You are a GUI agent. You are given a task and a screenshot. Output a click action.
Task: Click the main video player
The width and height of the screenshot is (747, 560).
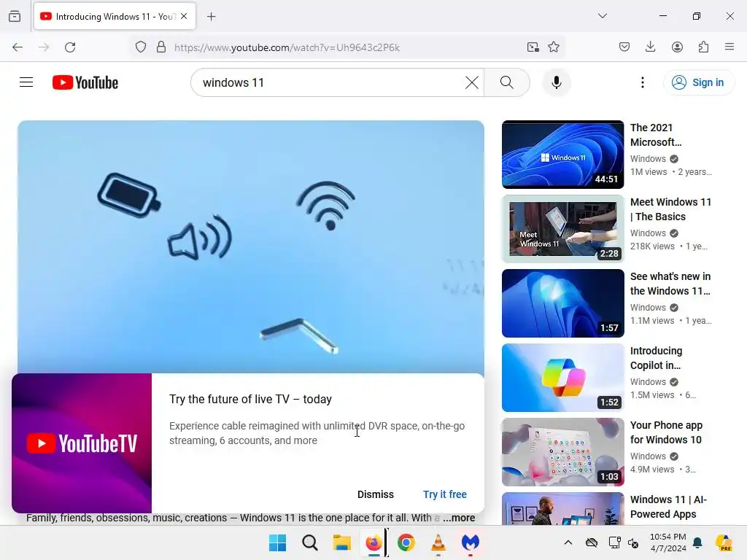251,246
